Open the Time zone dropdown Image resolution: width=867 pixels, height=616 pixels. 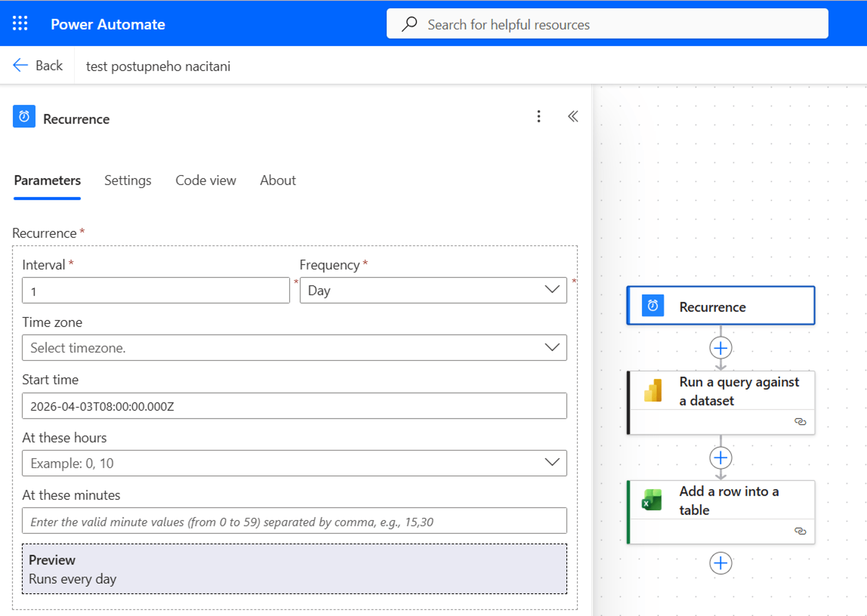click(294, 348)
